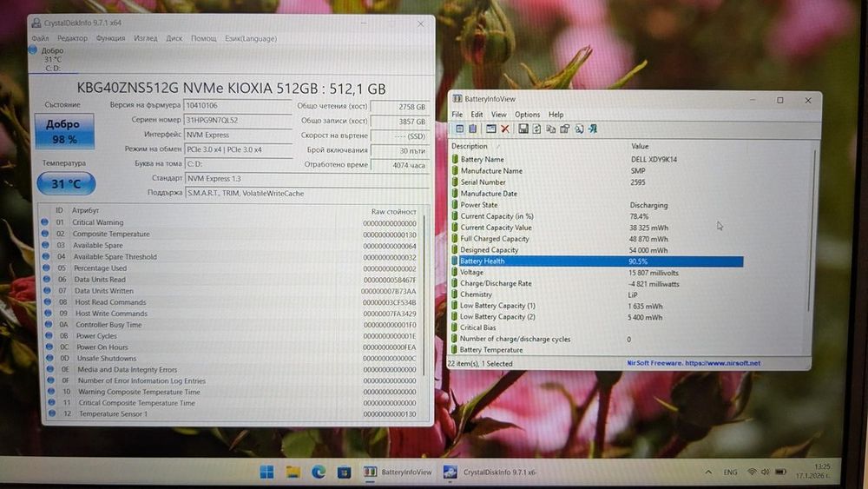Viewport: 868px width, 489px height.
Task: Click the 31 °C temperature button
Action: click(x=66, y=183)
